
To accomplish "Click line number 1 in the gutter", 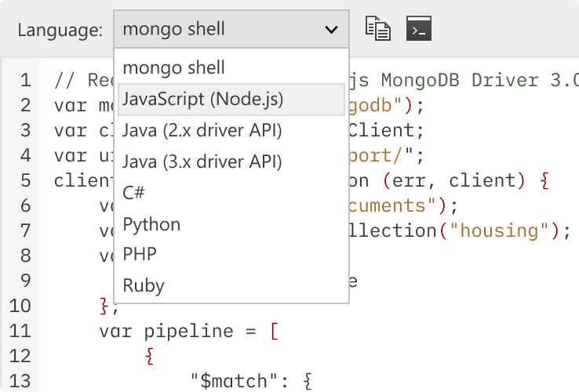I will pyautogui.click(x=25, y=80).
